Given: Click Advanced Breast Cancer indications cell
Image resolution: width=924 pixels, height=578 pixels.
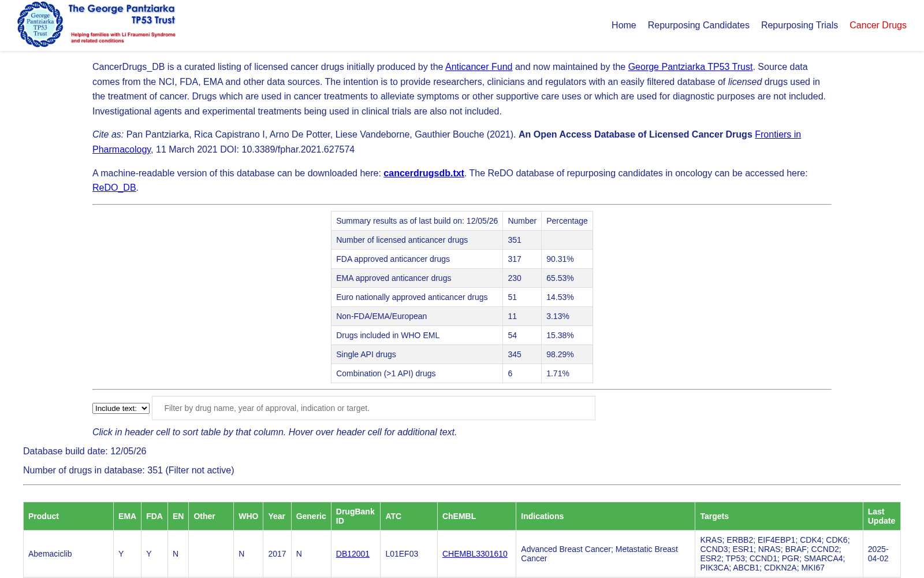Looking at the screenshot, I should (605, 554).
